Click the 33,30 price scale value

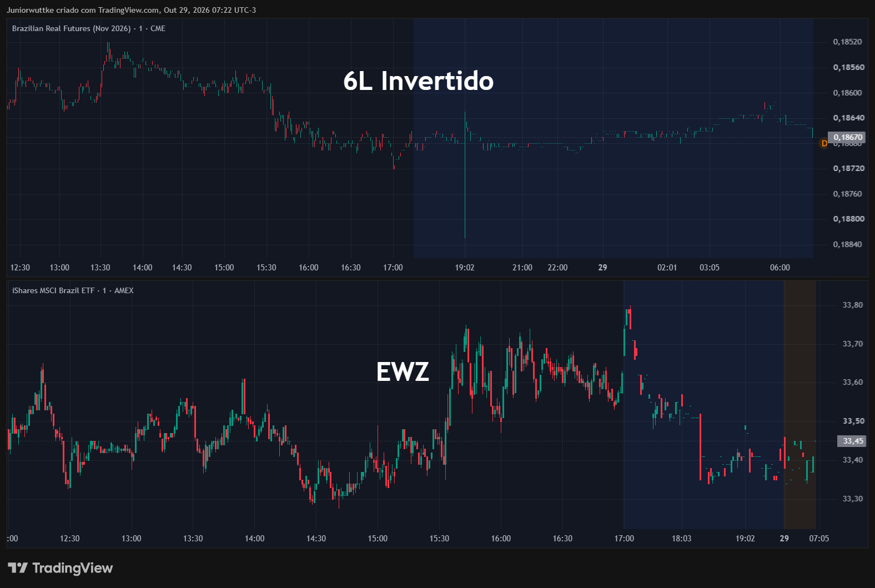pos(853,499)
